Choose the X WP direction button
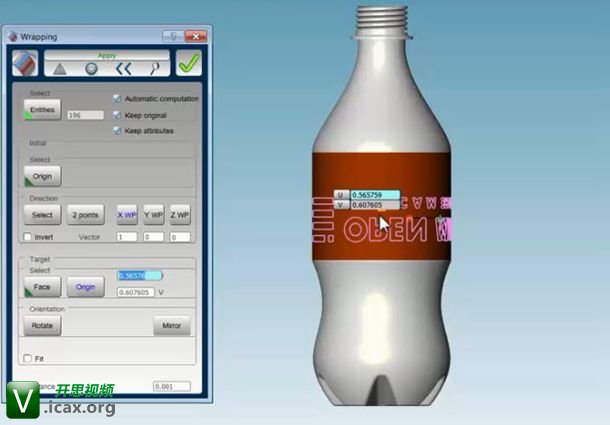610x425 pixels. point(127,215)
